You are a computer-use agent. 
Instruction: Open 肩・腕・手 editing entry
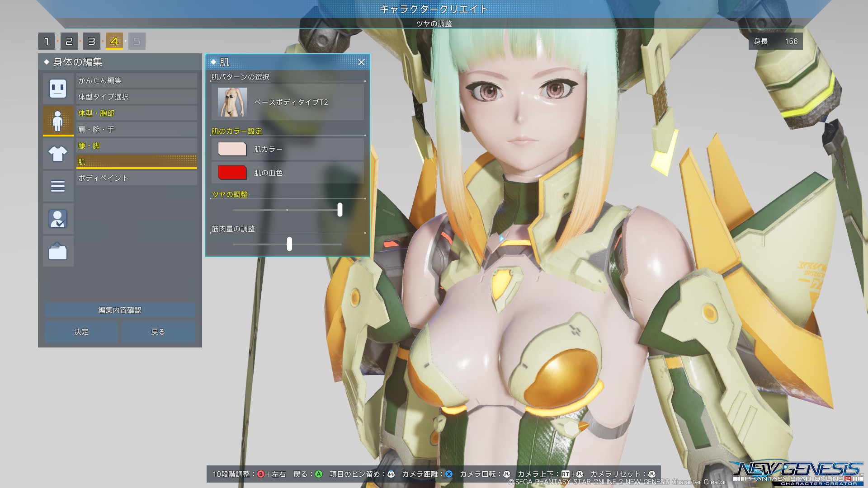[x=136, y=129]
